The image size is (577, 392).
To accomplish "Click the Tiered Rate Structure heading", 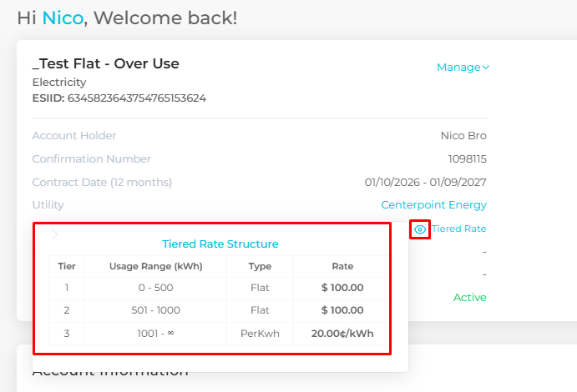I will pyautogui.click(x=220, y=244).
